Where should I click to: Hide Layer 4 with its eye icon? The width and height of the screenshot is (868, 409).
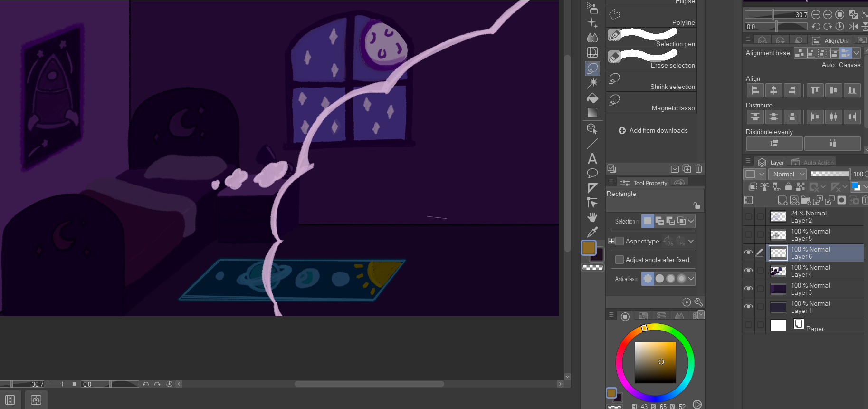point(748,271)
